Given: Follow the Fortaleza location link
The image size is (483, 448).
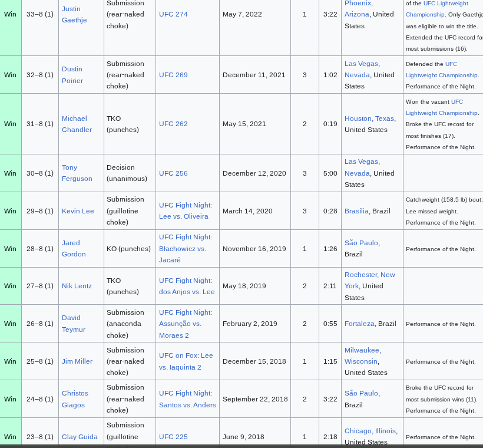Looking at the screenshot, I should pyautogui.click(x=359, y=324).
